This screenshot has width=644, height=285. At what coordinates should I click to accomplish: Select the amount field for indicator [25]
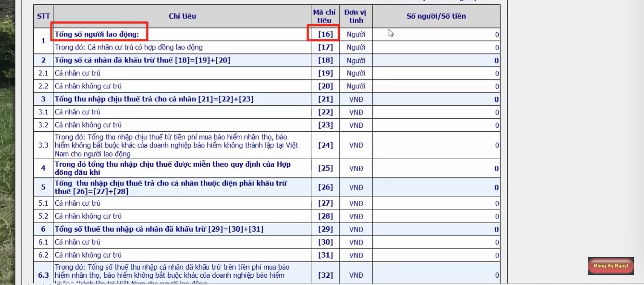click(x=436, y=168)
